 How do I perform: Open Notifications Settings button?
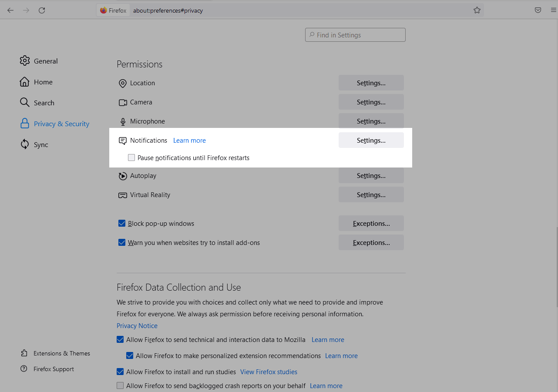point(371,141)
